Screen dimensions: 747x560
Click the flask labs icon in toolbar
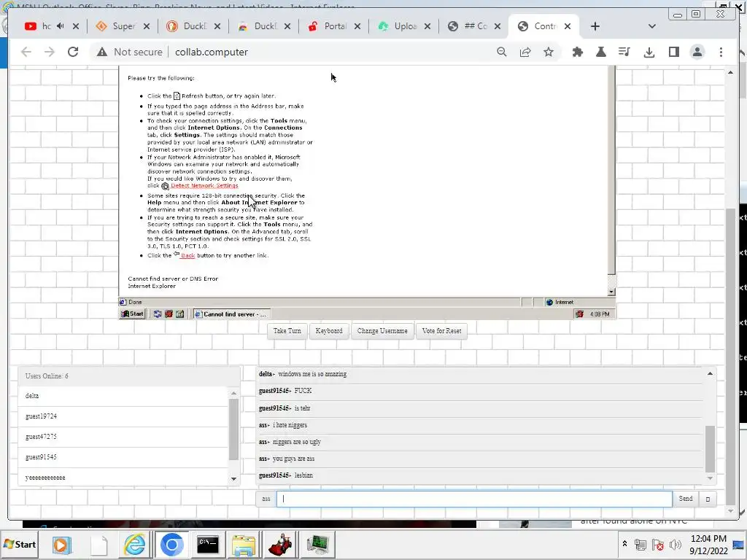click(601, 52)
